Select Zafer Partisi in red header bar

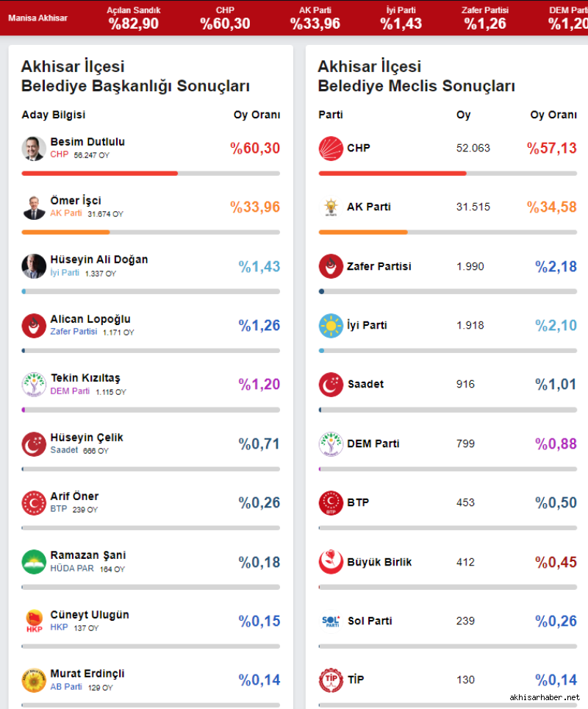tap(485, 10)
